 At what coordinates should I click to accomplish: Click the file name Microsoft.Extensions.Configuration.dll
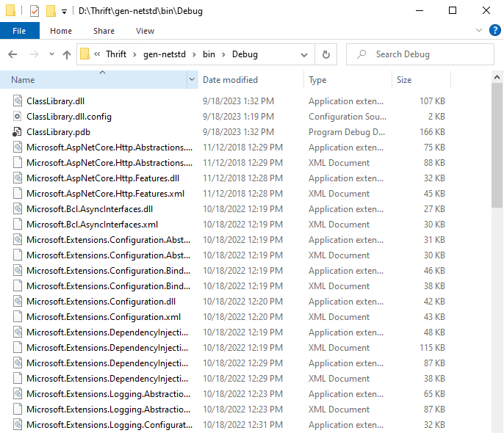(x=101, y=302)
